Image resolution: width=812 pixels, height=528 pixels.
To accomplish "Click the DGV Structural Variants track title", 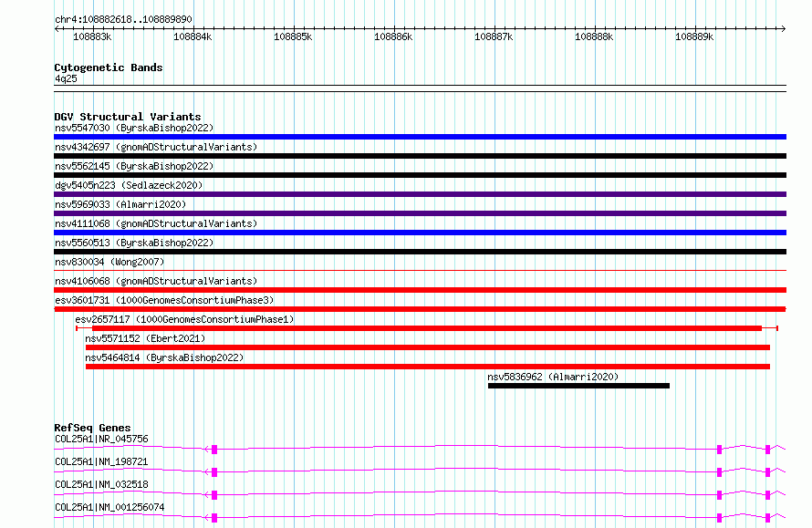I will 128,117.
